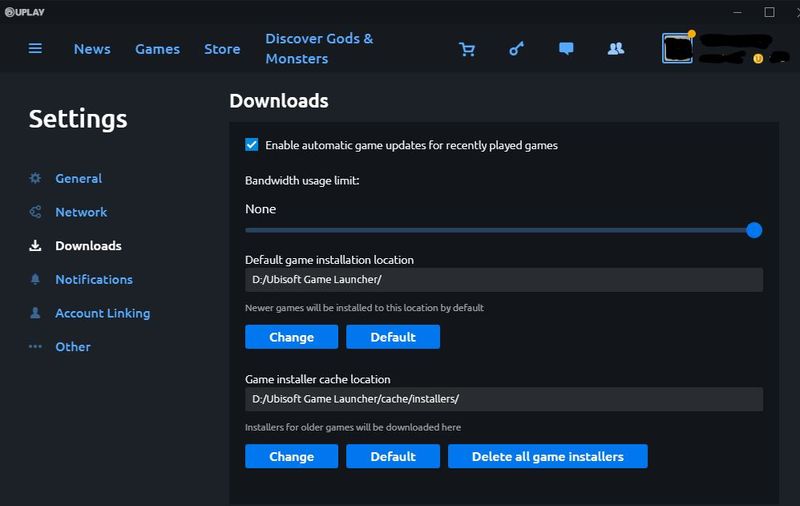Disable automatic game updates checkbox
This screenshot has width=800, height=506.
click(x=252, y=145)
